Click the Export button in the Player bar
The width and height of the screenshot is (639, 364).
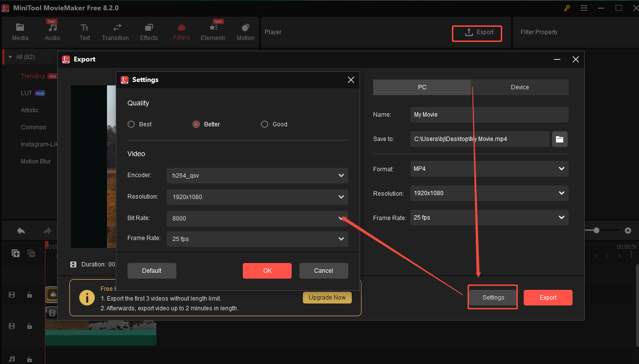[x=477, y=33]
